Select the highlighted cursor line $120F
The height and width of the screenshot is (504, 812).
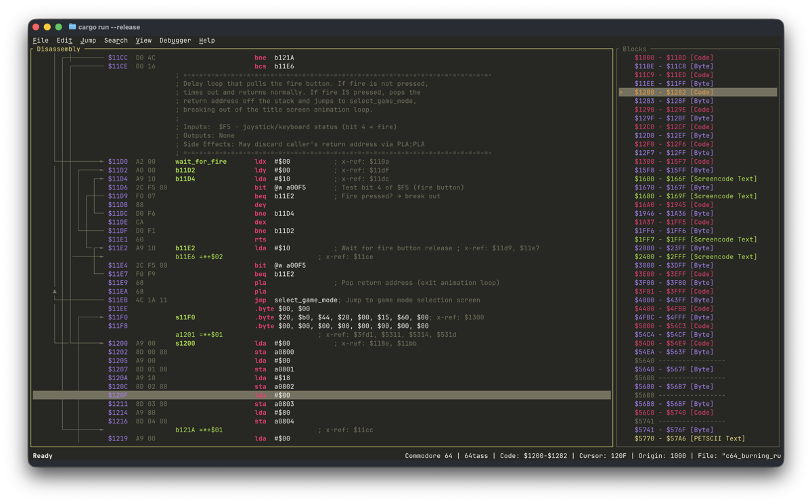321,395
